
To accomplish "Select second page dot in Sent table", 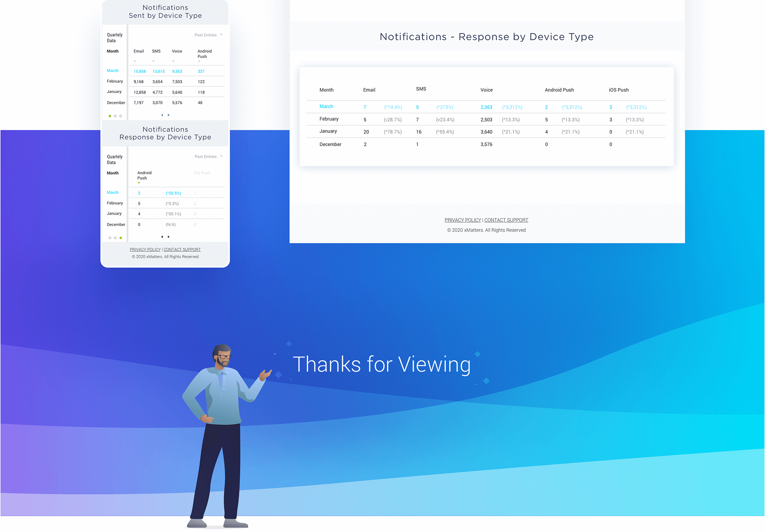I will pyautogui.click(x=115, y=116).
